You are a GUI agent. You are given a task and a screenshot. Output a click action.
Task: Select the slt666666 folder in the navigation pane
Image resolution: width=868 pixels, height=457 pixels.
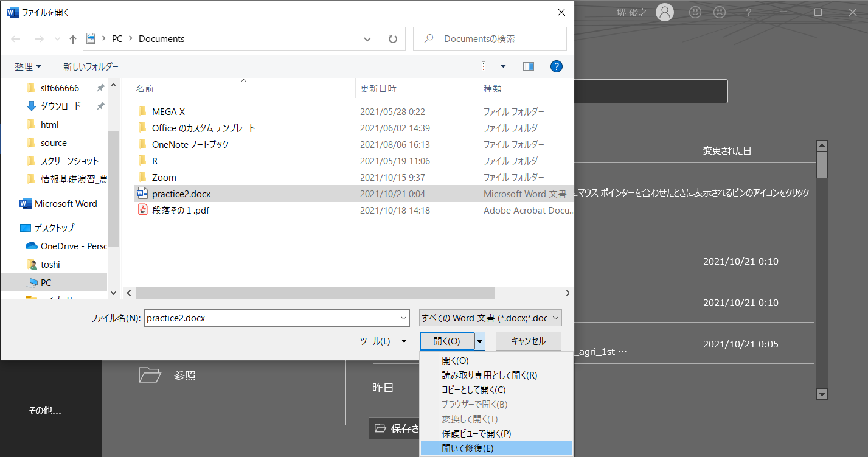point(60,88)
